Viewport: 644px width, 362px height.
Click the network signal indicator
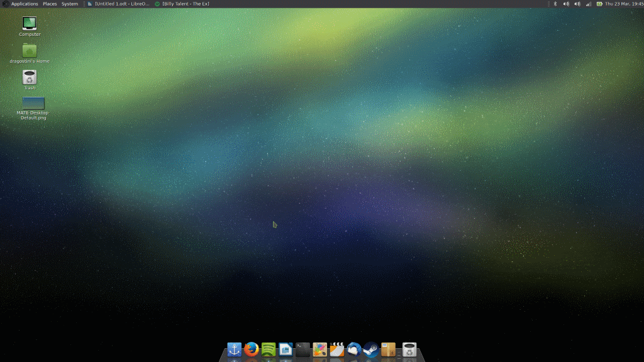[589, 4]
